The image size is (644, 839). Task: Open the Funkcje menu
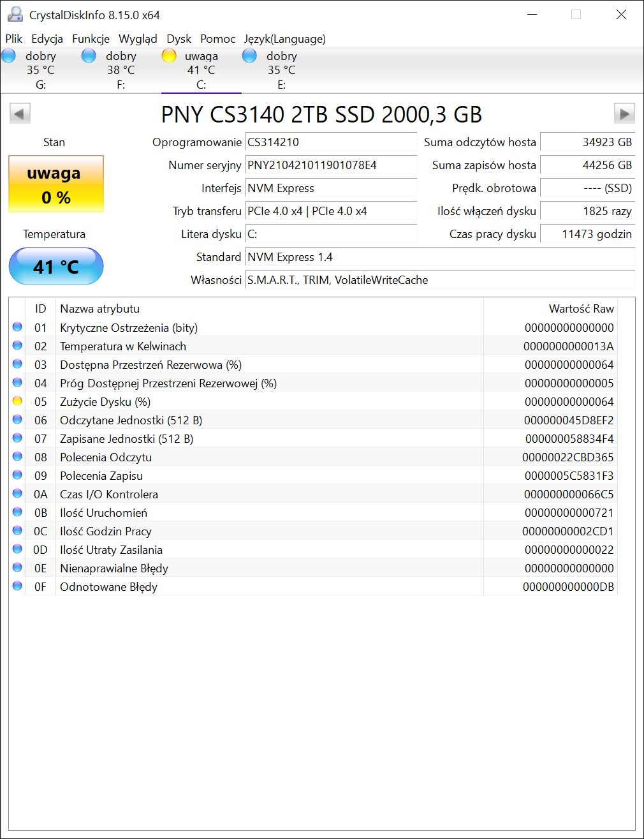coord(91,39)
